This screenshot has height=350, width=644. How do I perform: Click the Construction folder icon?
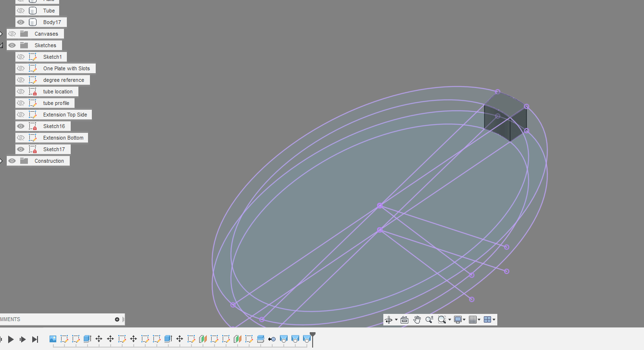24,161
